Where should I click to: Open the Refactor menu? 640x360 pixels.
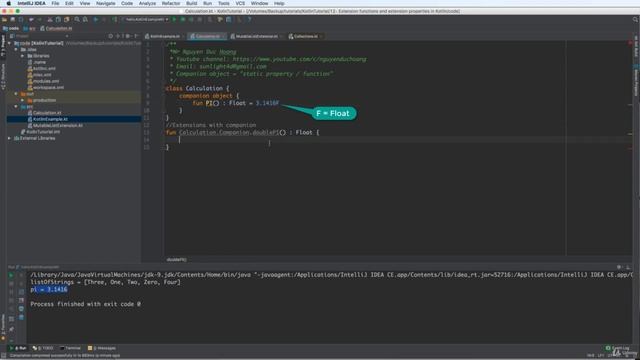(x=171, y=3)
